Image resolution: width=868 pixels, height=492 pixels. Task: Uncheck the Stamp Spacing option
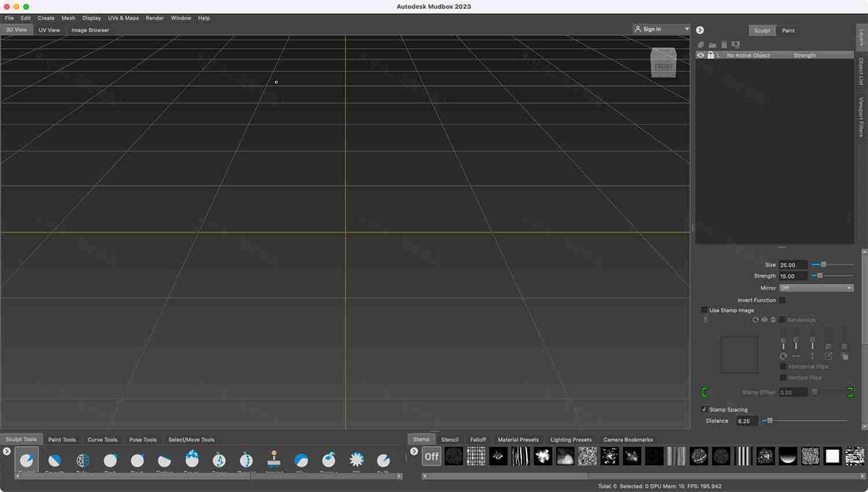pyautogui.click(x=704, y=409)
